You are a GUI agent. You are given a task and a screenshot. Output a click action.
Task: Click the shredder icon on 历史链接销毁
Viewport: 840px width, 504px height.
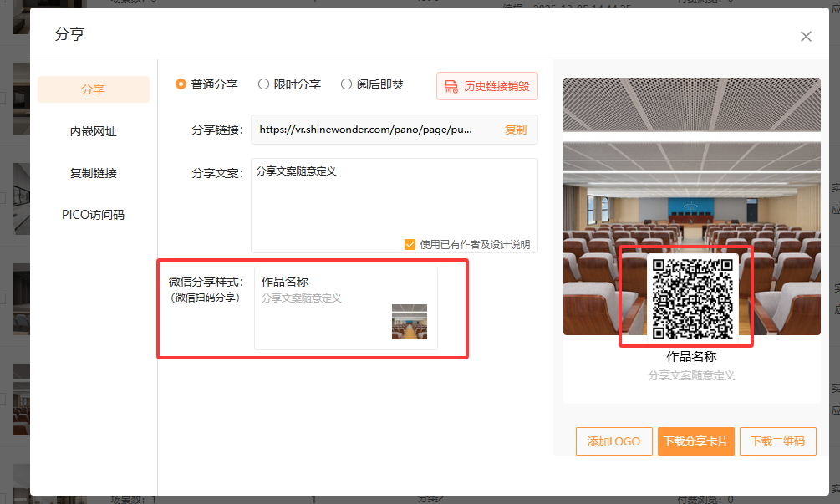[x=451, y=86]
